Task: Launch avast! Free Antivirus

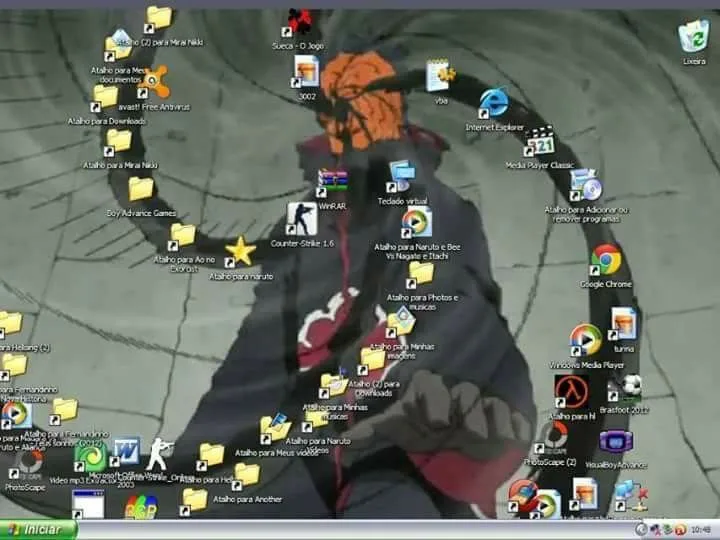Action: 154,83
